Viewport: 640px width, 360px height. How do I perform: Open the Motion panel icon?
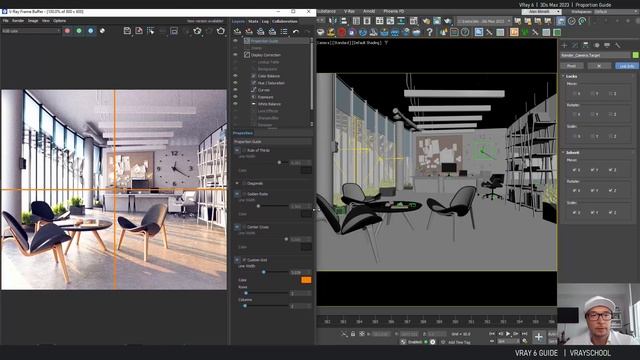pyautogui.click(x=596, y=45)
